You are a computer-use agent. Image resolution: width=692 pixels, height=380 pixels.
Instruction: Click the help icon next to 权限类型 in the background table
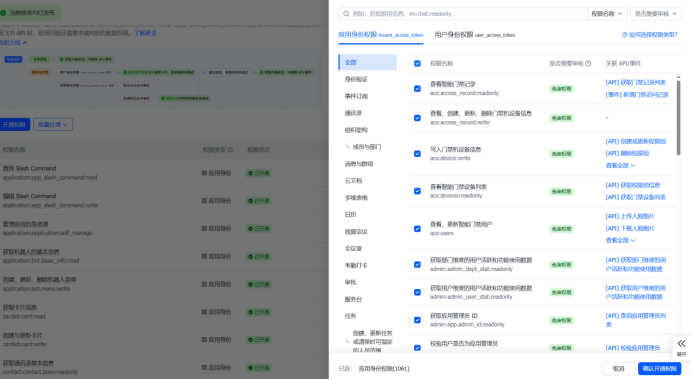(230, 150)
